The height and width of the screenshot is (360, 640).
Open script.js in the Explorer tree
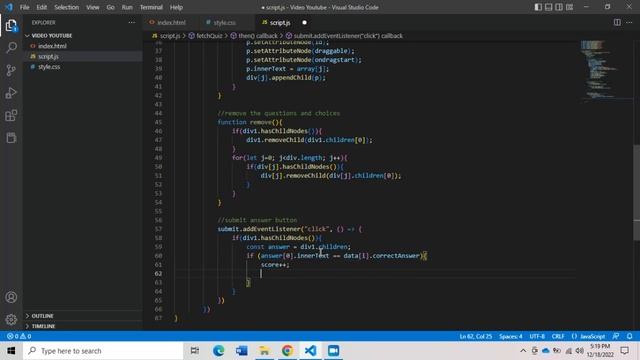(48, 56)
